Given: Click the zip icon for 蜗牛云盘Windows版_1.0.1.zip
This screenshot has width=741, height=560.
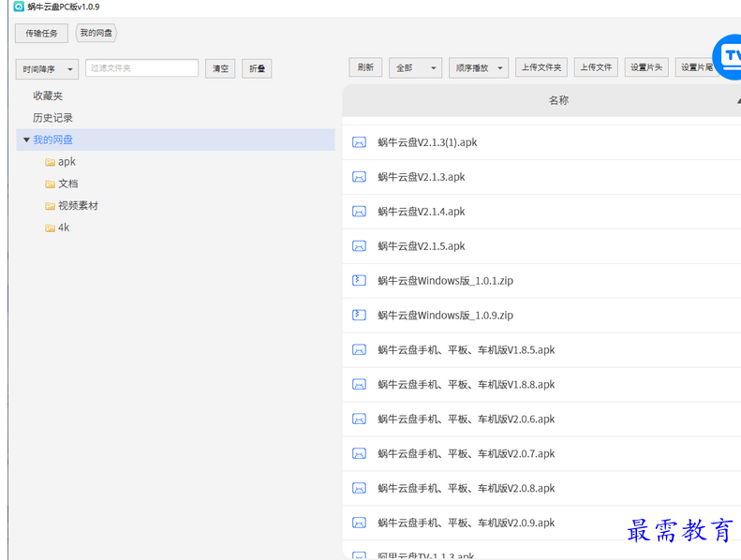Looking at the screenshot, I should 359,280.
